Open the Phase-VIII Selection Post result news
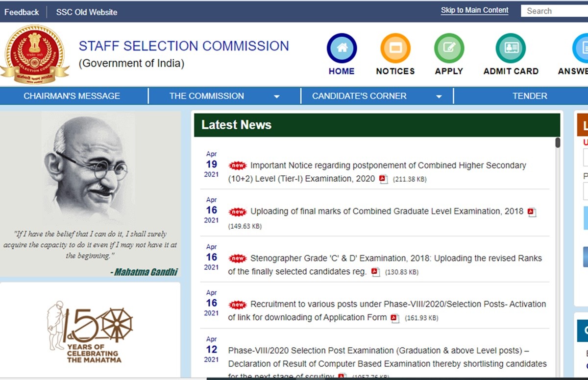588x380 pixels. 387,357
